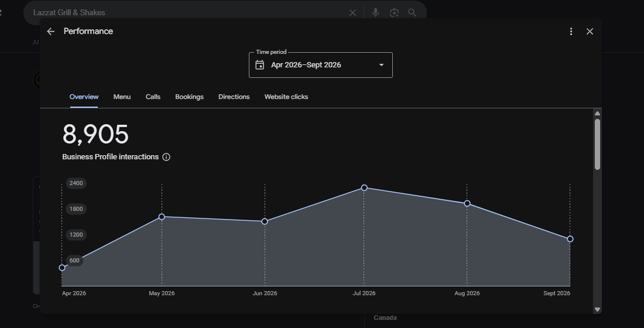Click the Sept 2026 x-axis label
644x328 pixels.
click(557, 293)
